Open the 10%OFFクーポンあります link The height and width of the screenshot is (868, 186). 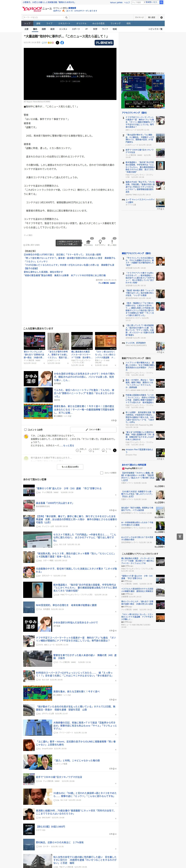pos(81,11)
